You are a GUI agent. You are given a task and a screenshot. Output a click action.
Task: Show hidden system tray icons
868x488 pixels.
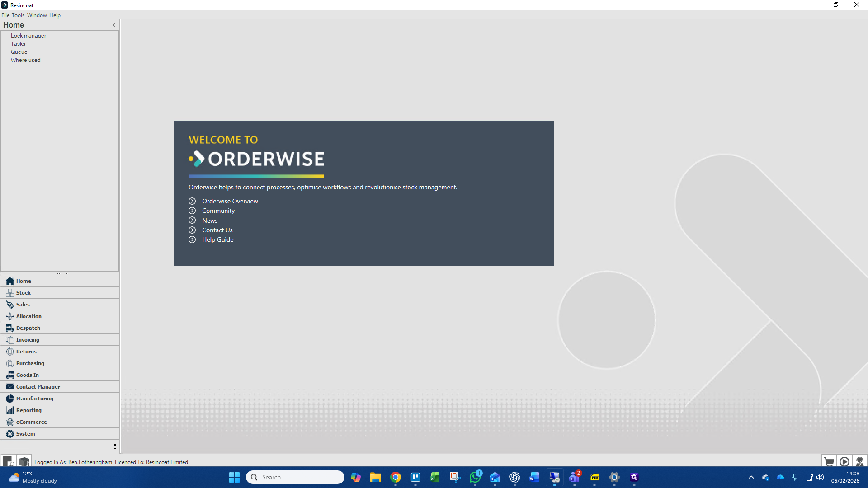tap(751, 477)
